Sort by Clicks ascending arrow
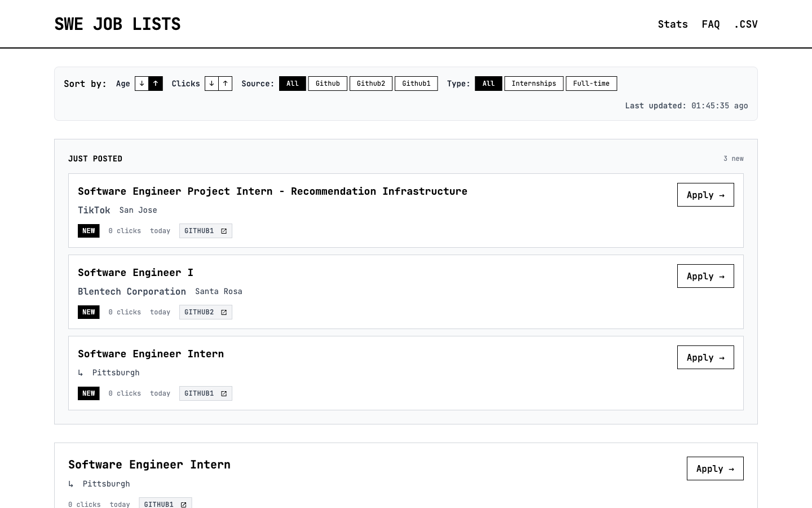The image size is (812, 508). [x=225, y=84]
